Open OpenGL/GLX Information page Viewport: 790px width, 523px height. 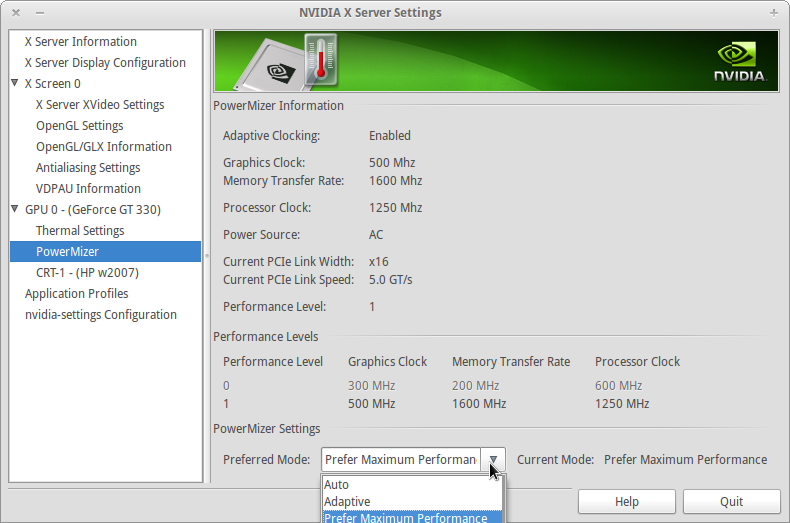tap(104, 147)
